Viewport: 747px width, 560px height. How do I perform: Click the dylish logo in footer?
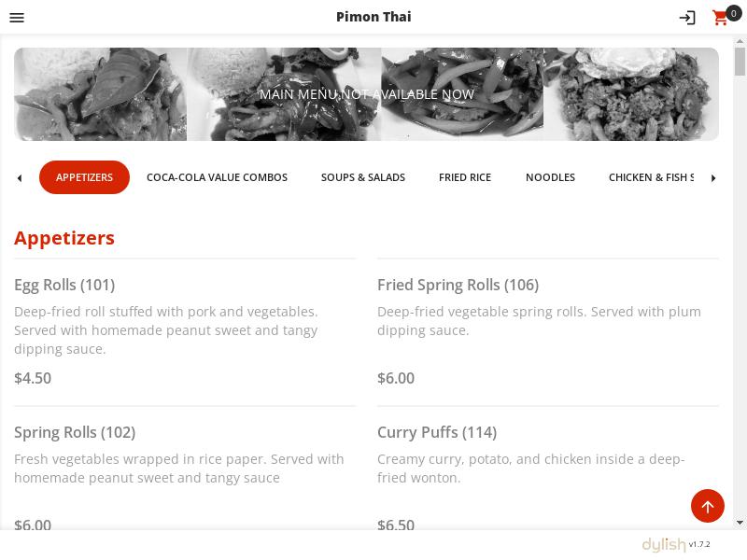pos(663,544)
